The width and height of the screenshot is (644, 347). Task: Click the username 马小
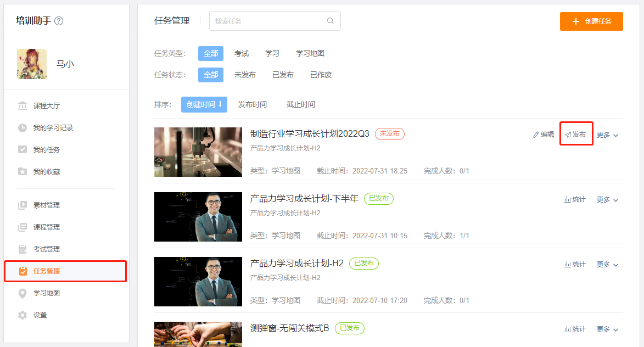tap(65, 64)
